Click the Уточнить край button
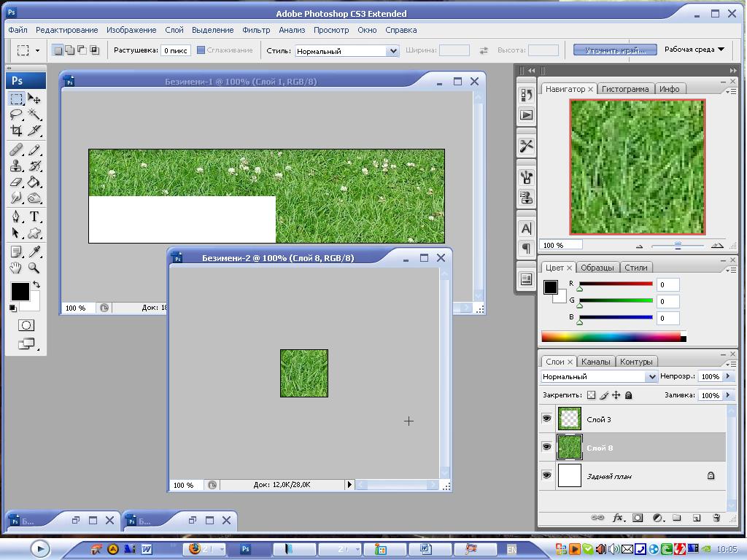The width and height of the screenshot is (747, 560). pos(614,50)
